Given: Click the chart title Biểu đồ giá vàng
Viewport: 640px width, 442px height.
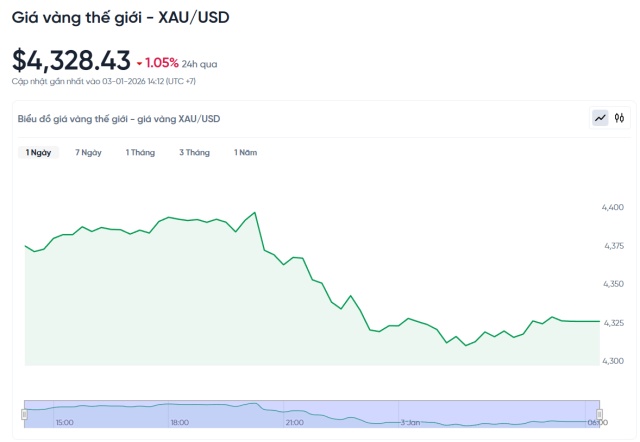Looking at the screenshot, I should pyautogui.click(x=119, y=119).
